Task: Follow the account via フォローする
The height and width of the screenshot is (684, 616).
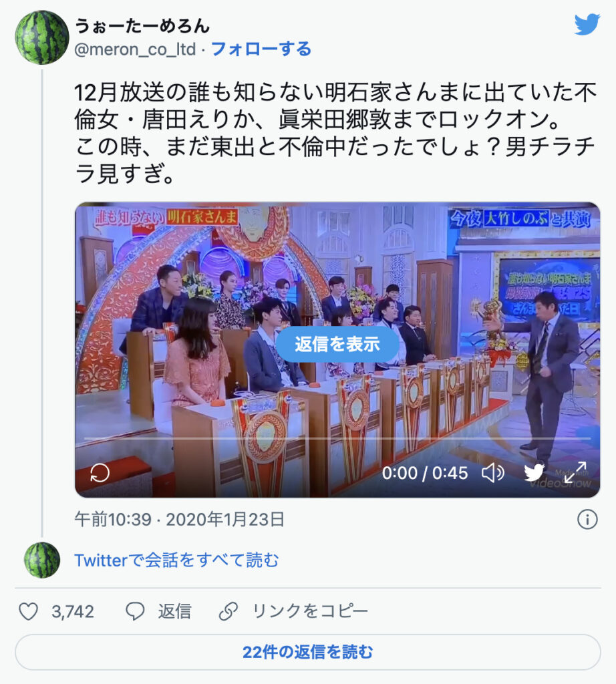Action: click(261, 49)
